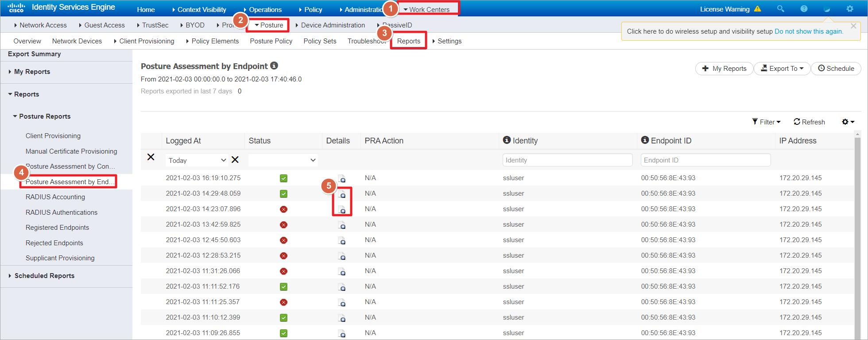Viewport: 868px width, 340px height.
Task: Select the Reports tab
Action: pos(408,41)
